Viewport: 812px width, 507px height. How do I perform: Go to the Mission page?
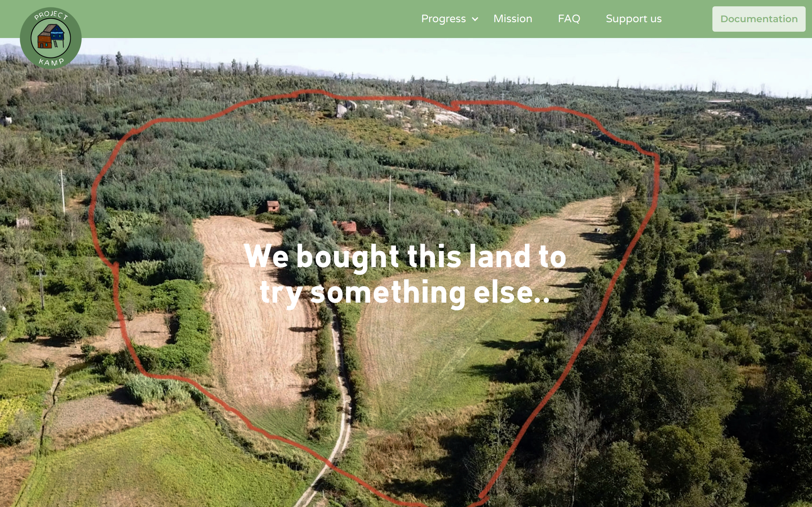[x=513, y=18]
